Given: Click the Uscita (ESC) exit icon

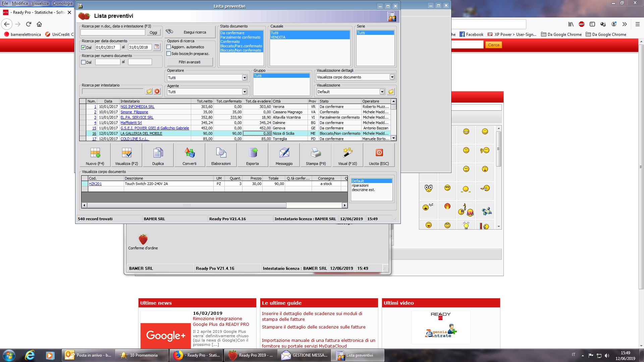Looking at the screenshot, I should (379, 153).
